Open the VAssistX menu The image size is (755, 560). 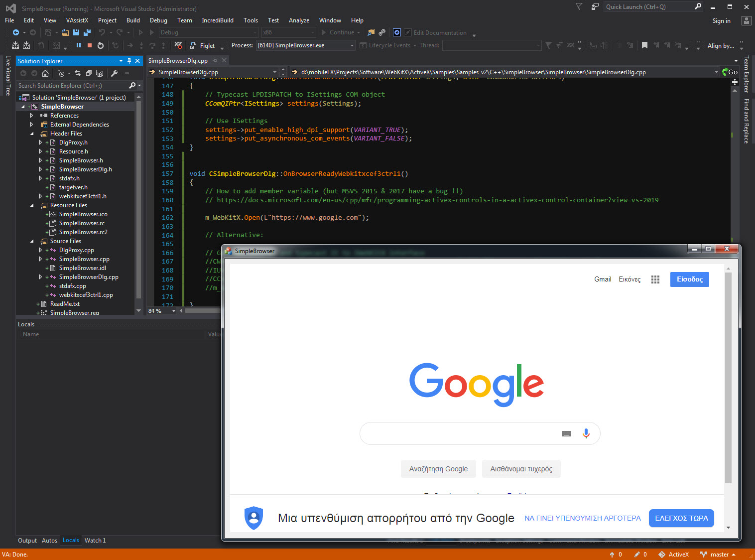coord(77,20)
